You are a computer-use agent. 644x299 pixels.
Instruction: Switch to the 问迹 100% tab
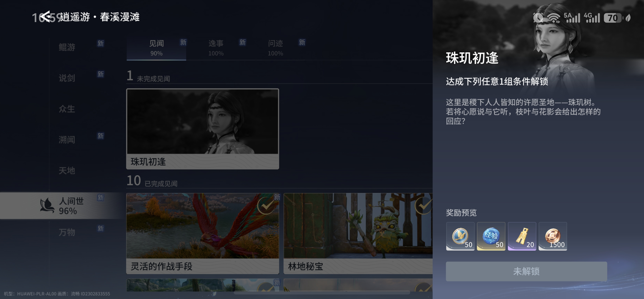(275, 48)
